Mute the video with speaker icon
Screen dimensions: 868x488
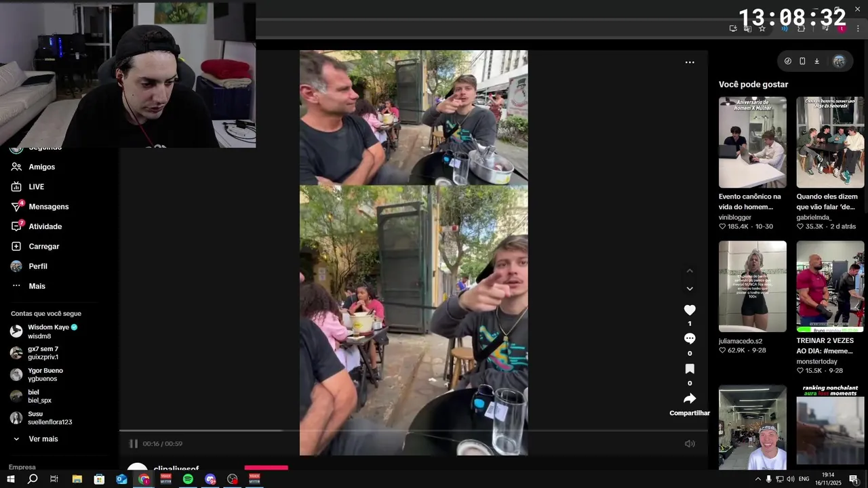[690, 444]
